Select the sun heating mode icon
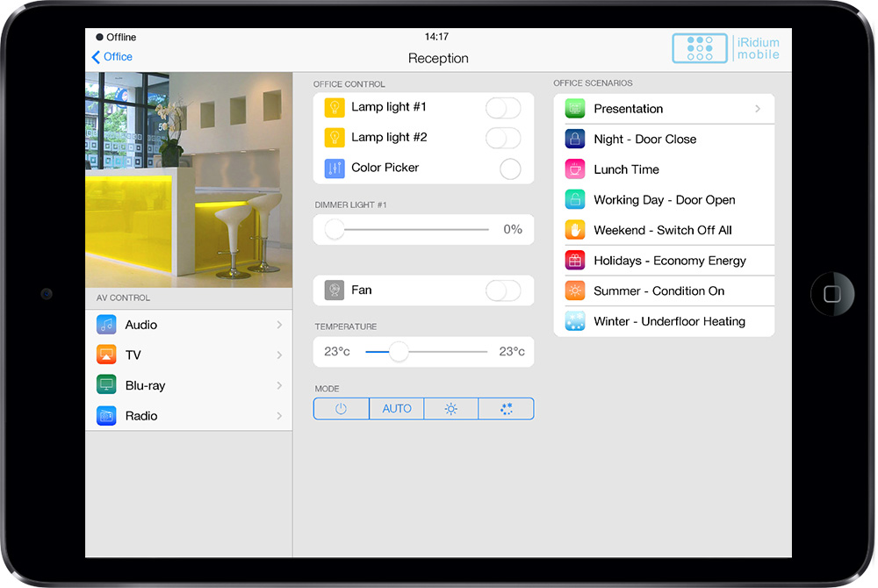 [x=451, y=409]
